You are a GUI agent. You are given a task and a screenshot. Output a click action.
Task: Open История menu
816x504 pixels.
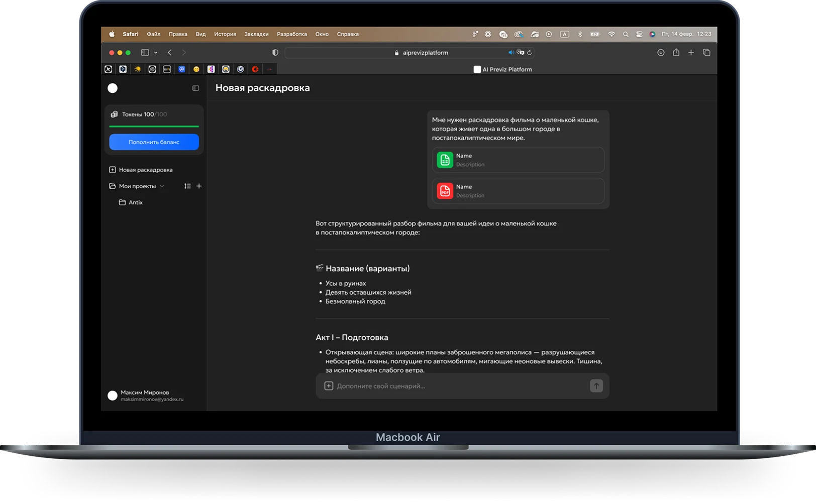[225, 34]
